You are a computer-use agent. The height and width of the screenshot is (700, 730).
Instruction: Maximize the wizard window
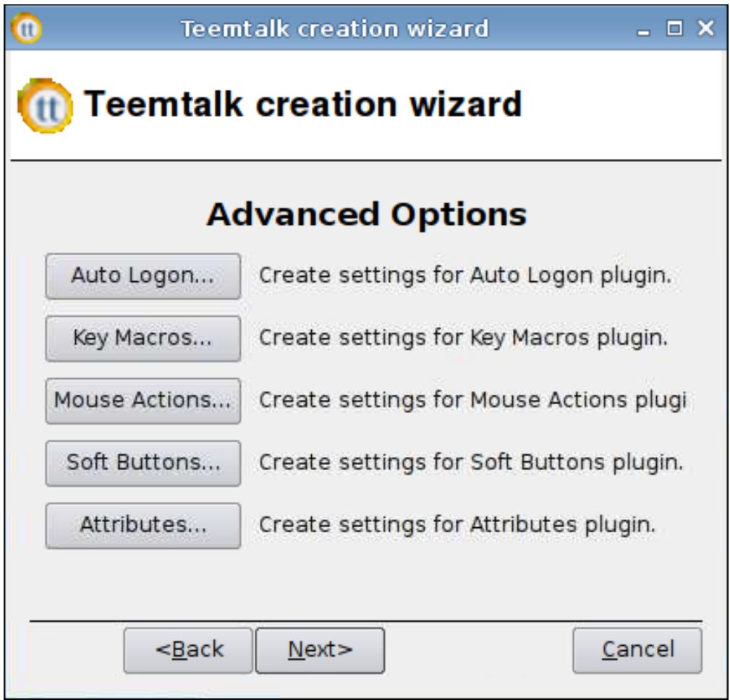click(x=674, y=28)
